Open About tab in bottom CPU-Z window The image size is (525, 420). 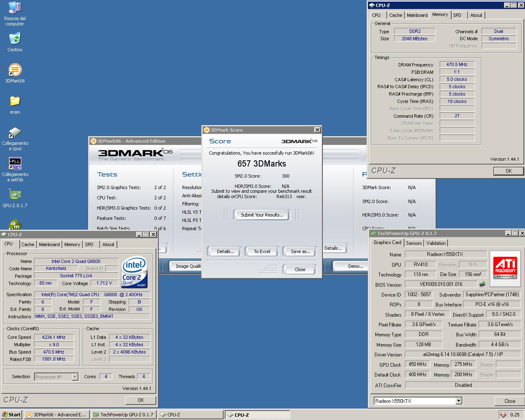108,244
